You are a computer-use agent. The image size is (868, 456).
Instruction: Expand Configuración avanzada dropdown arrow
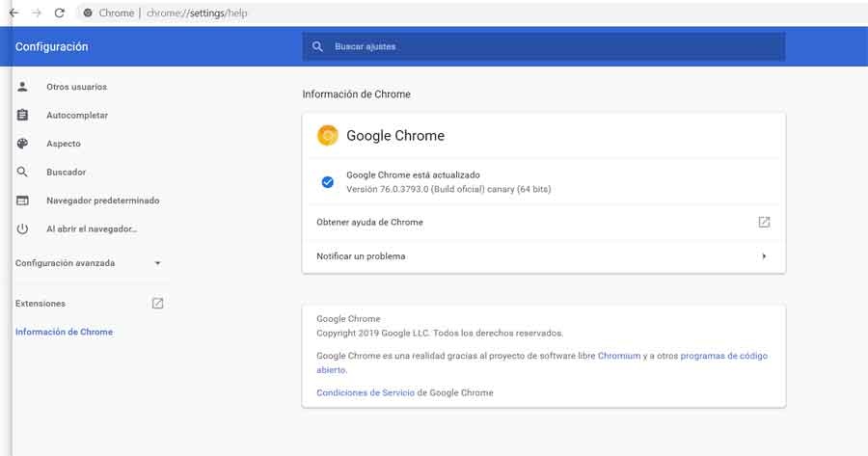[x=158, y=263]
